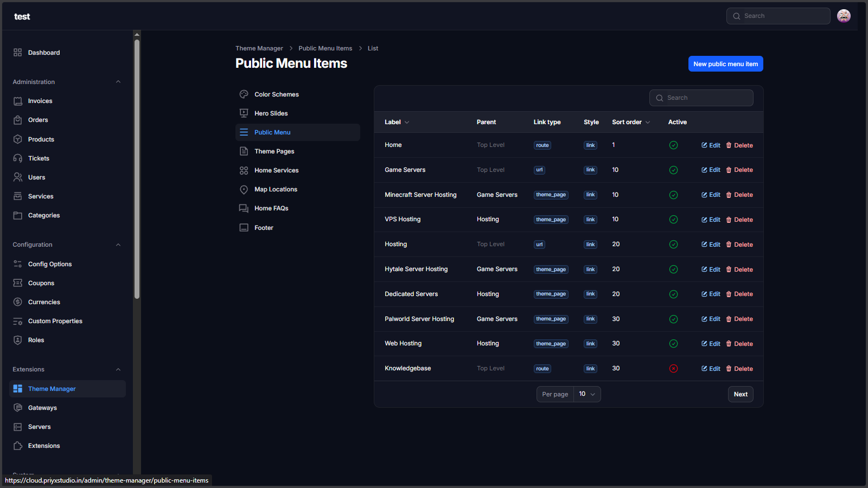Open Gateways icon in Extensions section

point(18,408)
